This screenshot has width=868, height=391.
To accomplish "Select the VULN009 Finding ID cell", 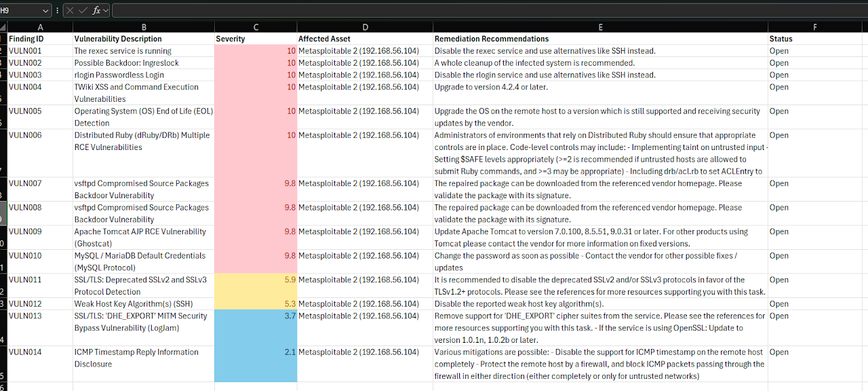I will coord(39,231).
